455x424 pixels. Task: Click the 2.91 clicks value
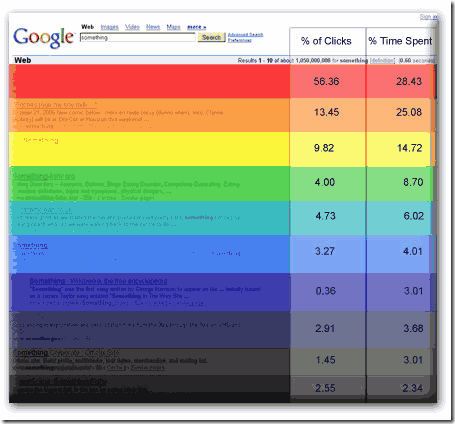click(325, 329)
